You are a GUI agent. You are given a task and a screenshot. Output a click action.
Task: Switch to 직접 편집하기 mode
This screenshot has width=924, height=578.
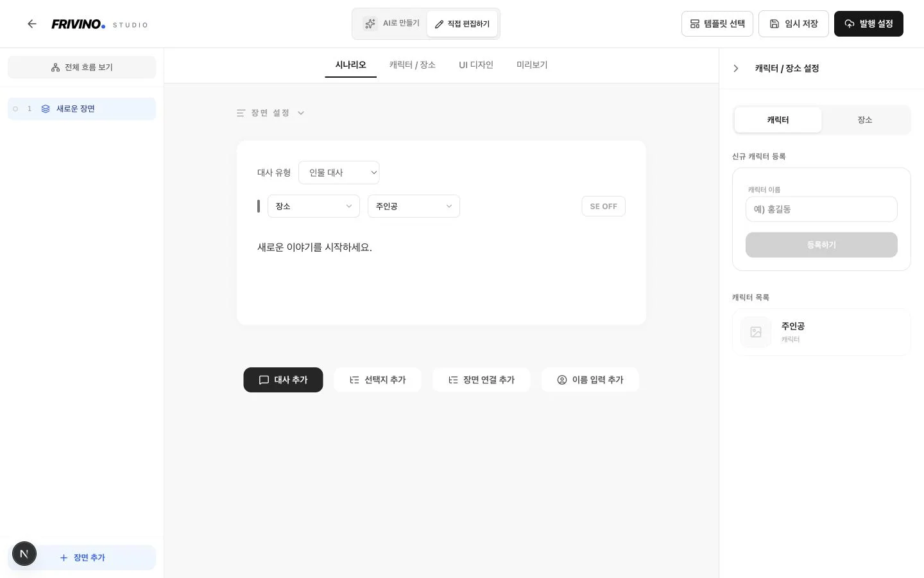tap(462, 24)
